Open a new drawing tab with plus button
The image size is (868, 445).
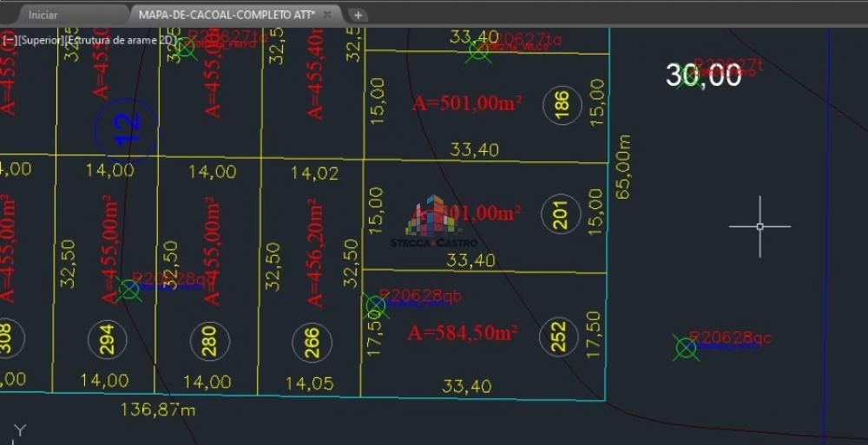358,15
